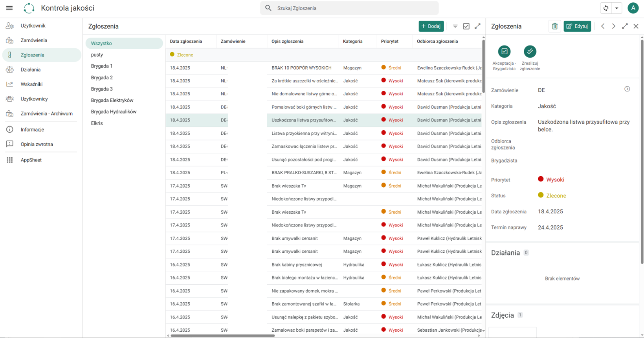Open the dropdown arrow next to sync

617,8
